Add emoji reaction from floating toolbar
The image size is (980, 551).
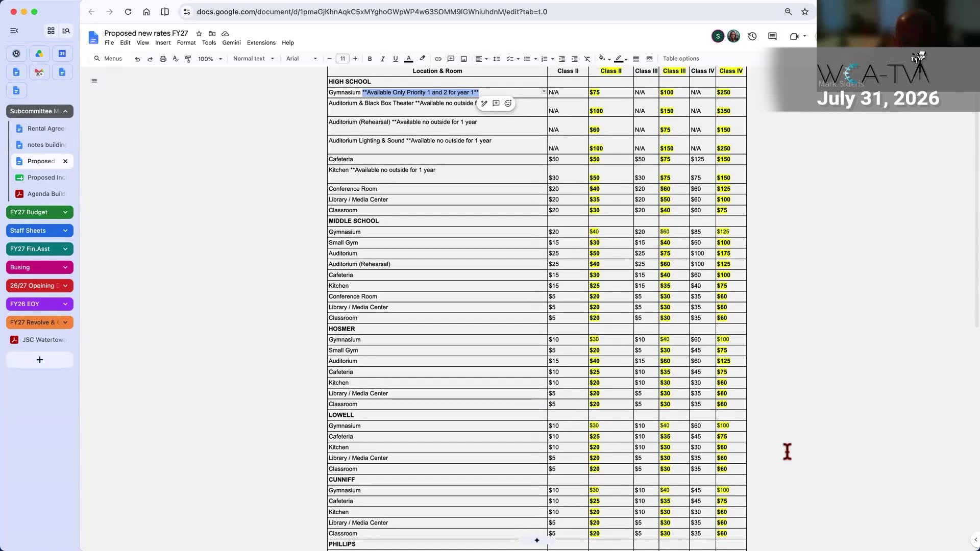[508, 104]
